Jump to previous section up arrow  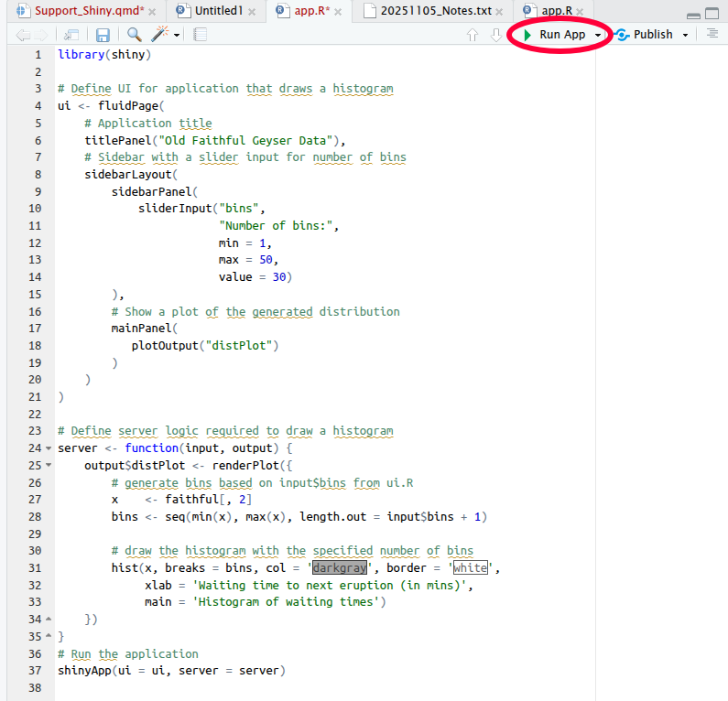pyautogui.click(x=473, y=35)
